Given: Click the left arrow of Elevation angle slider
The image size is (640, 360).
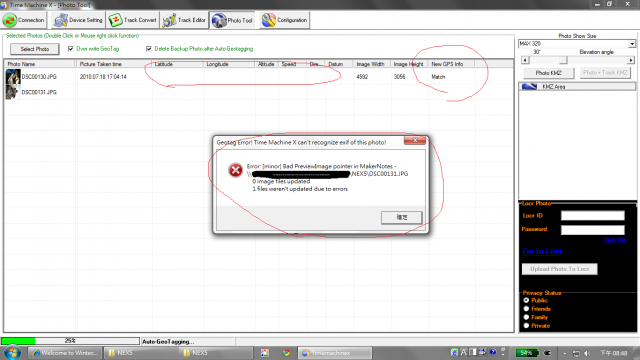Looking at the screenshot, I should (x=525, y=60).
